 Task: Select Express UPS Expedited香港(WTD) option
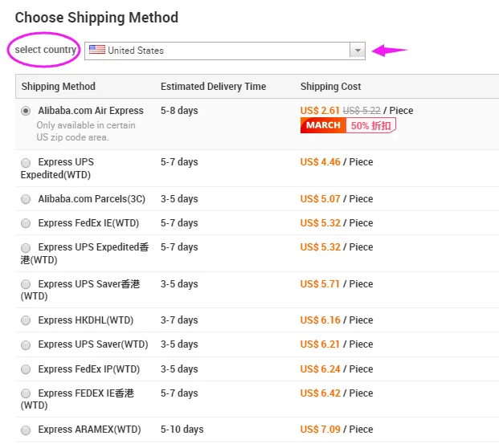click(x=27, y=247)
